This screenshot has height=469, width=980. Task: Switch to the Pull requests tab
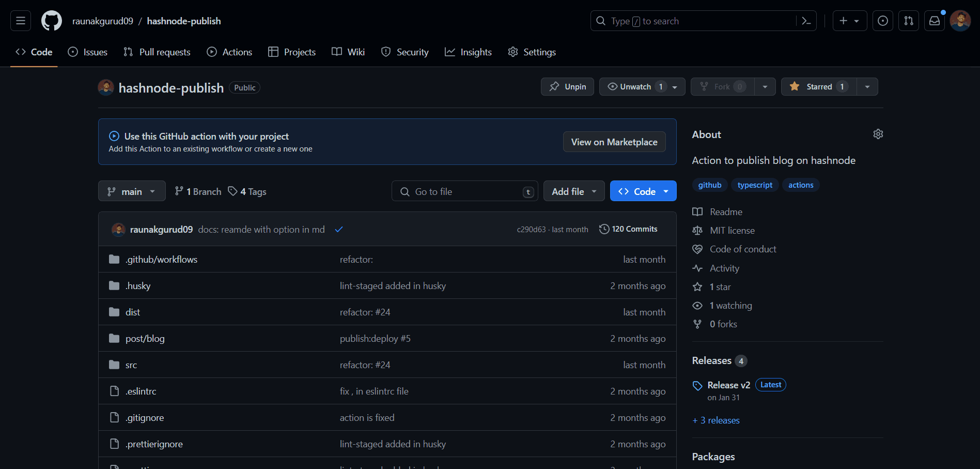[157, 52]
